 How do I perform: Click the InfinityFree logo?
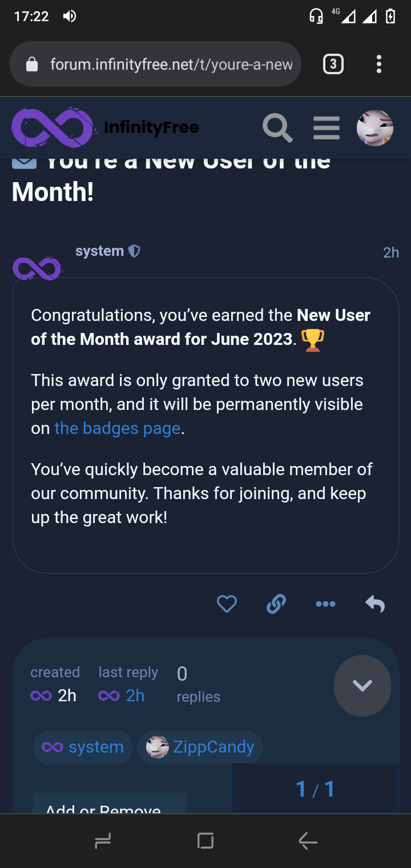(x=106, y=127)
